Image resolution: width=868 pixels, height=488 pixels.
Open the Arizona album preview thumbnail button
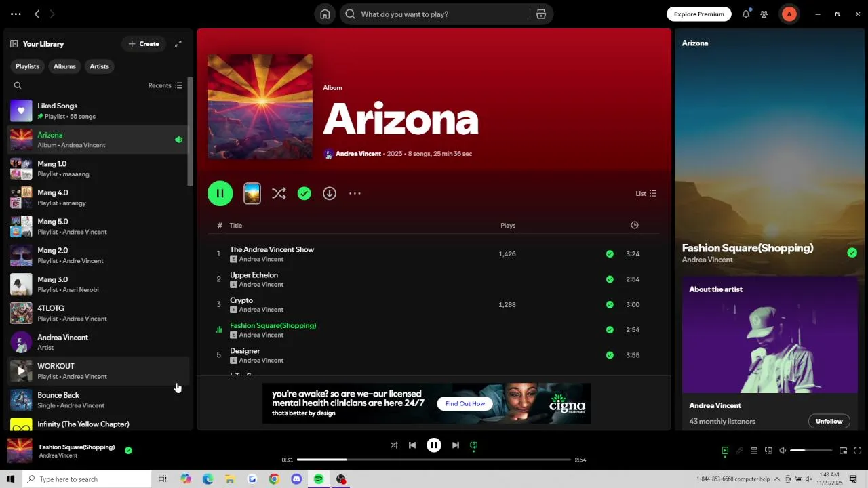(252, 193)
